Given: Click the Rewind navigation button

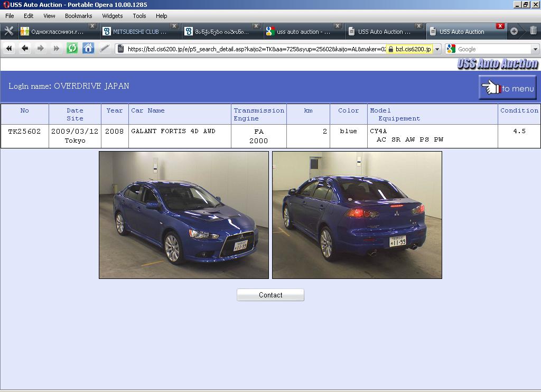Looking at the screenshot, I should pos(9,49).
